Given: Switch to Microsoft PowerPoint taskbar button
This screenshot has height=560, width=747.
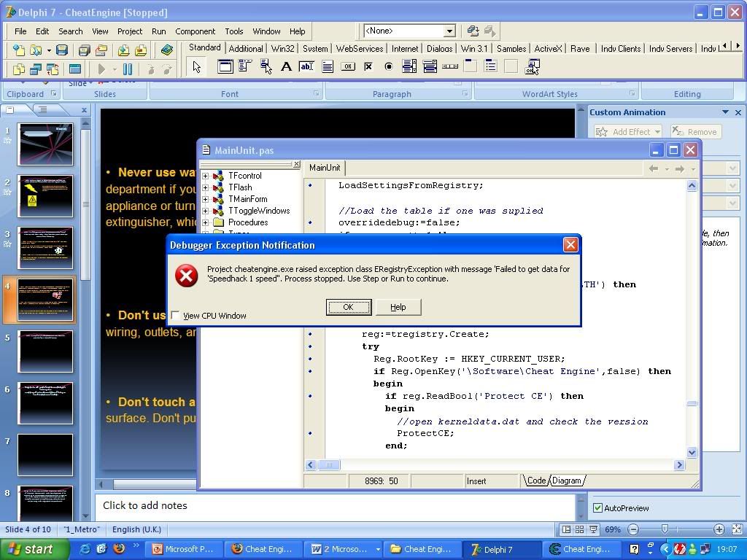Looking at the screenshot, I should (x=182, y=549).
